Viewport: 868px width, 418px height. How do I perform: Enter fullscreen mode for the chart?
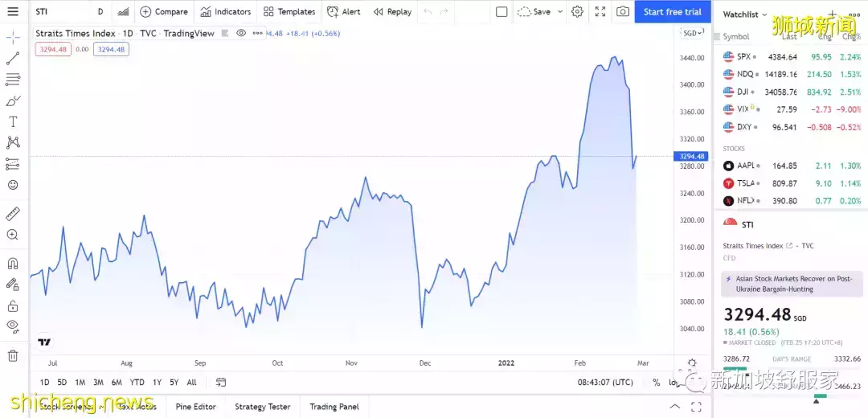[x=600, y=12]
